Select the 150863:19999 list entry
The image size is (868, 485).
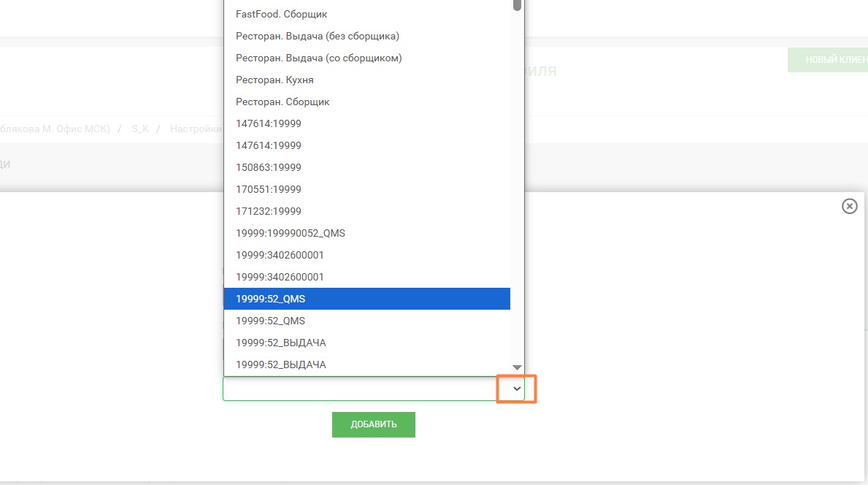pos(268,167)
